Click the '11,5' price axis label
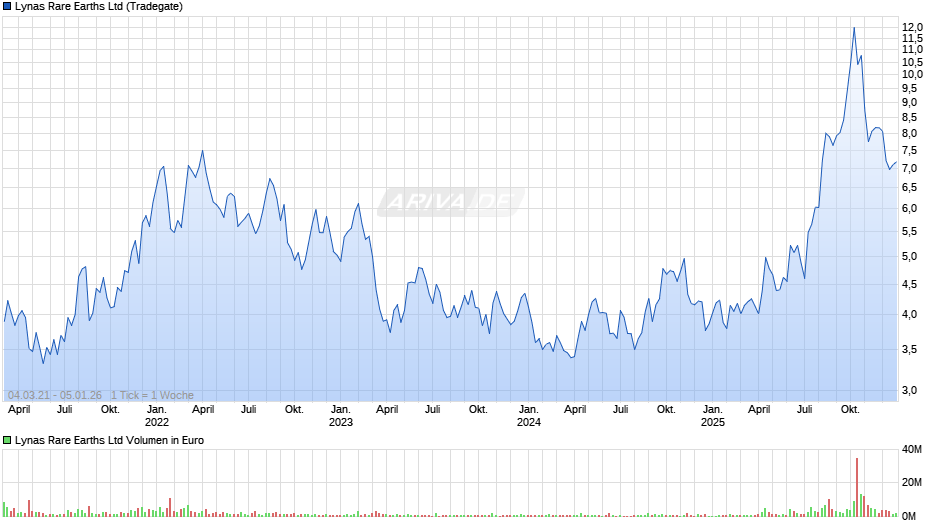The width and height of the screenshot is (940, 526). 912,38
